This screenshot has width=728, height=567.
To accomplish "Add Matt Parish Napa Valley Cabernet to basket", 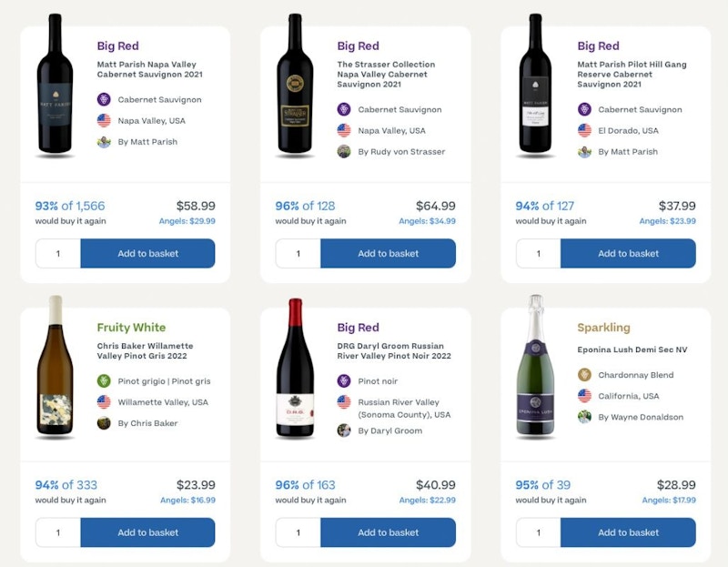I will pyautogui.click(x=147, y=254).
